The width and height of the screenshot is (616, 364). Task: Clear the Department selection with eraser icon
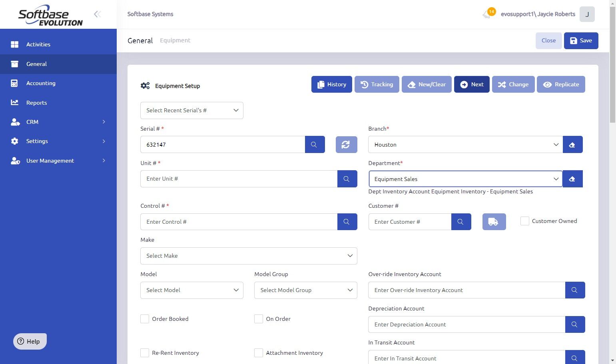point(572,179)
